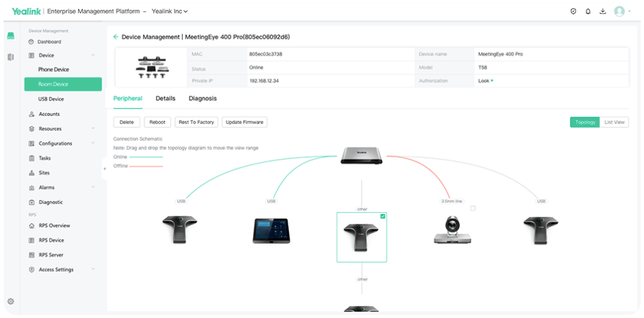Click the Resources layers icon

tap(31, 129)
